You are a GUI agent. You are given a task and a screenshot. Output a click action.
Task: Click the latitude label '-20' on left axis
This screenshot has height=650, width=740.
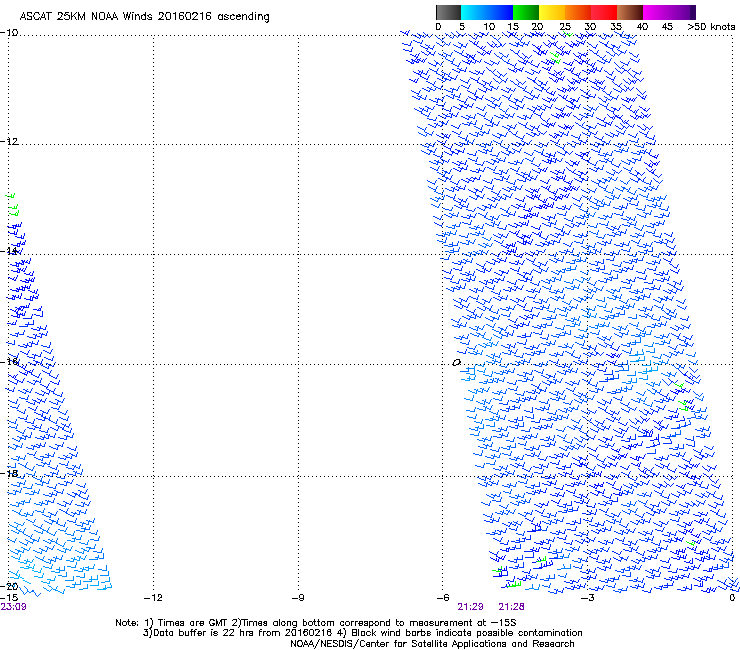pos(9,586)
